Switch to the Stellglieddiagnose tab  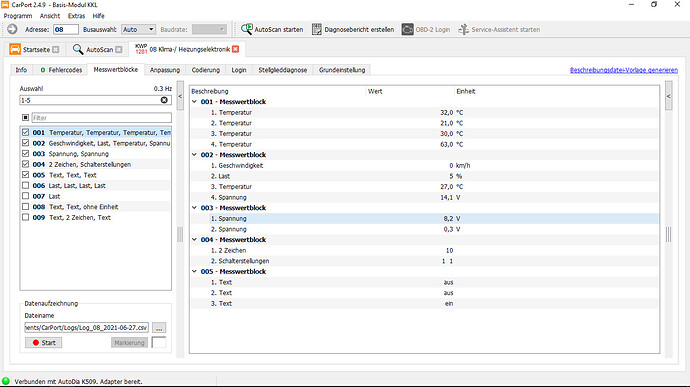pyautogui.click(x=283, y=70)
